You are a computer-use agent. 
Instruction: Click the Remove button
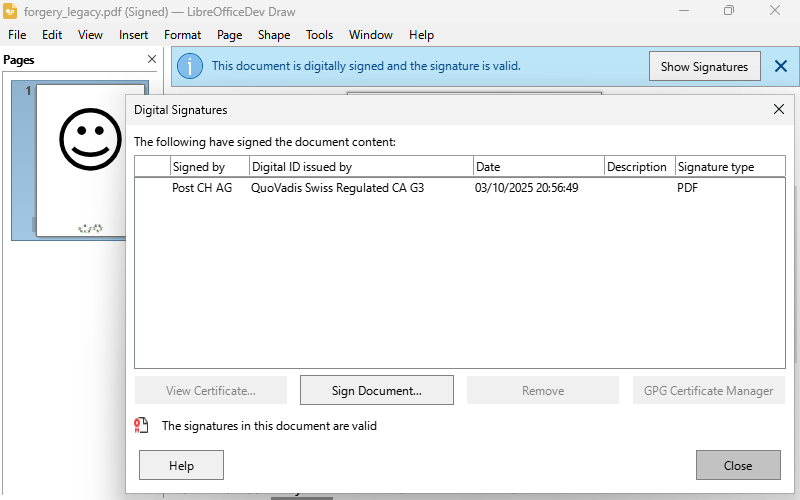543,390
